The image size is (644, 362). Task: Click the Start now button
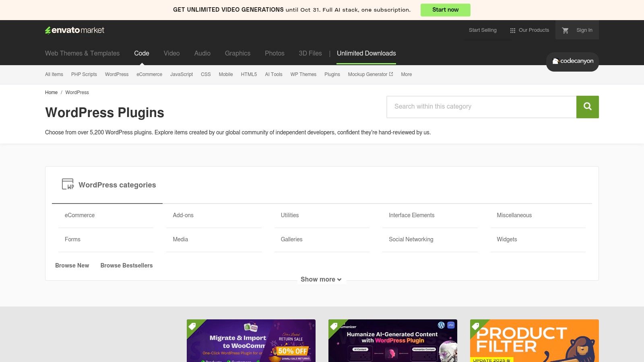coord(445,10)
